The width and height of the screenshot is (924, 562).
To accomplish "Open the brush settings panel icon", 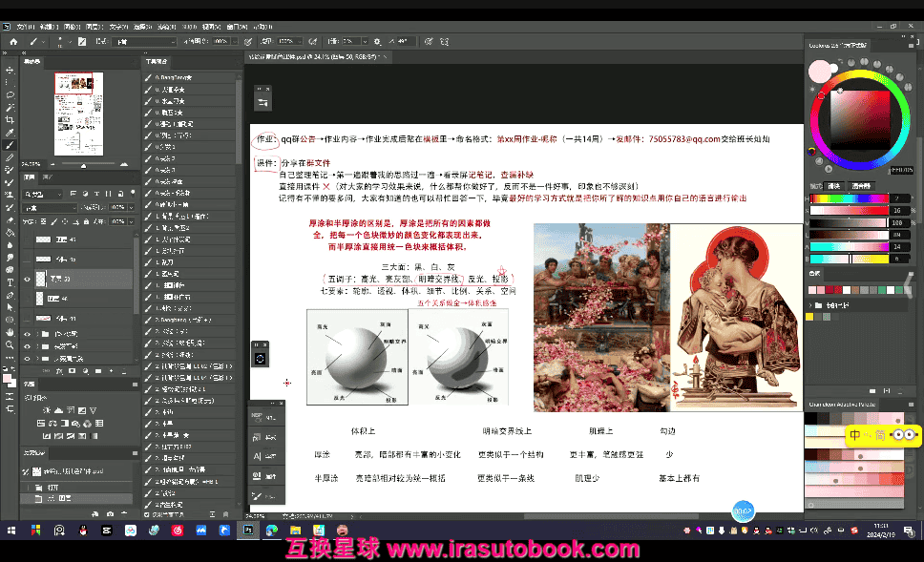I will point(82,41).
